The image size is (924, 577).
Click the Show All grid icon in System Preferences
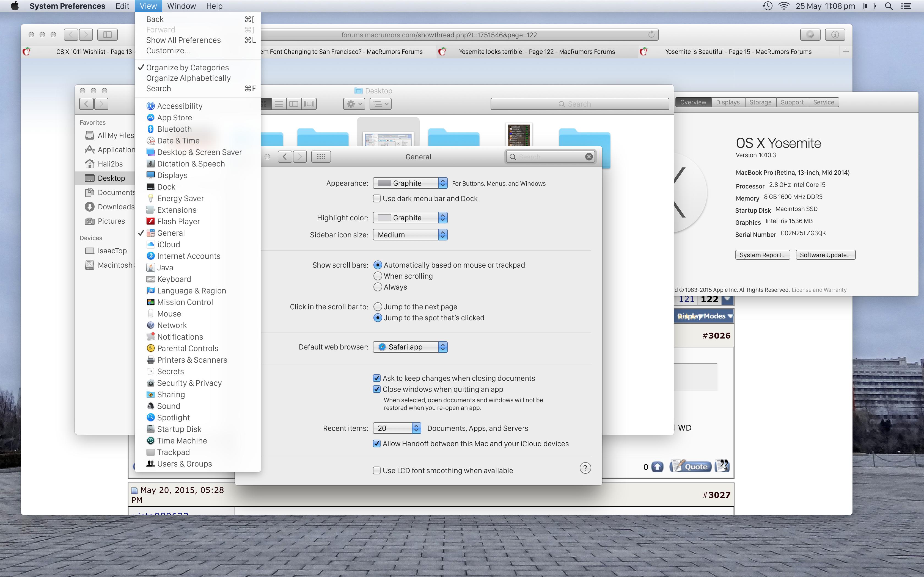(321, 156)
